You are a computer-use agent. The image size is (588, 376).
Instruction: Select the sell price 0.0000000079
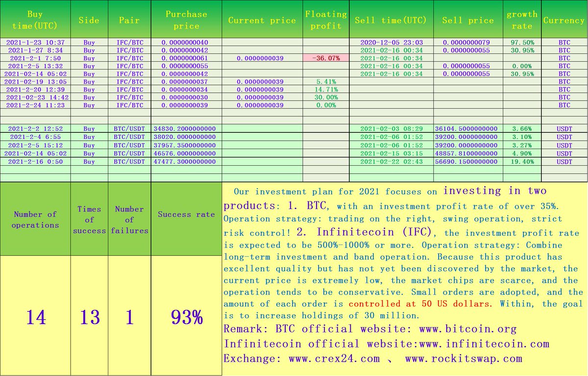[x=468, y=43]
